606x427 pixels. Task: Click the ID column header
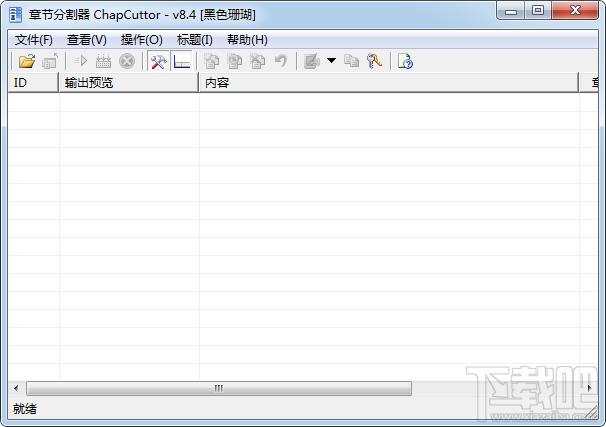click(x=33, y=82)
